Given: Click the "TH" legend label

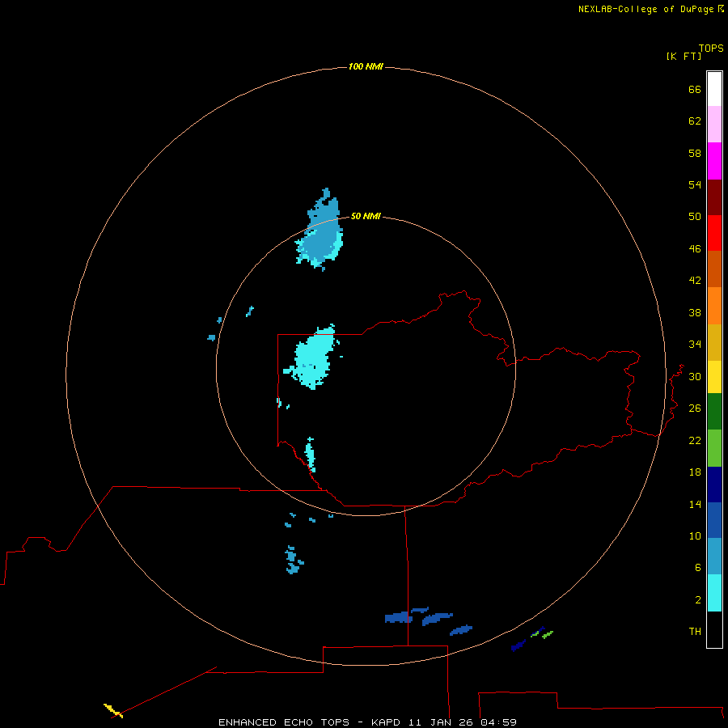Looking at the screenshot, I should (695, 632).
